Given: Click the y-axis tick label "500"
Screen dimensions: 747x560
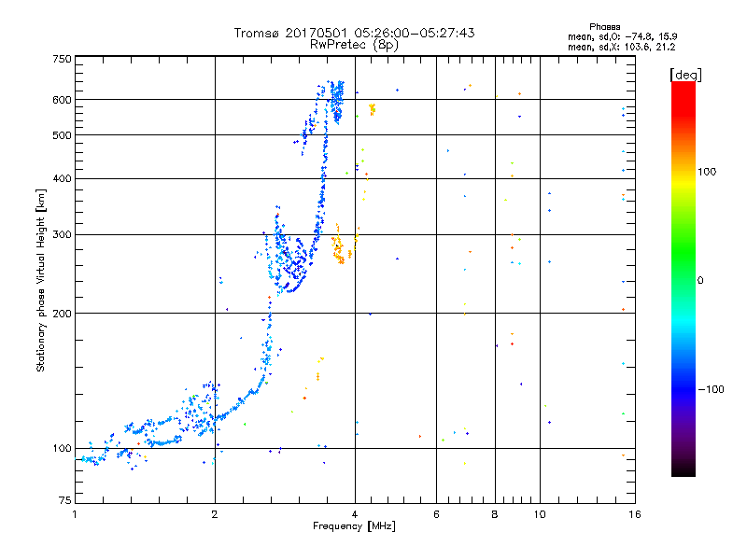Looking at the screenshot, I should [x=62, y=135].
